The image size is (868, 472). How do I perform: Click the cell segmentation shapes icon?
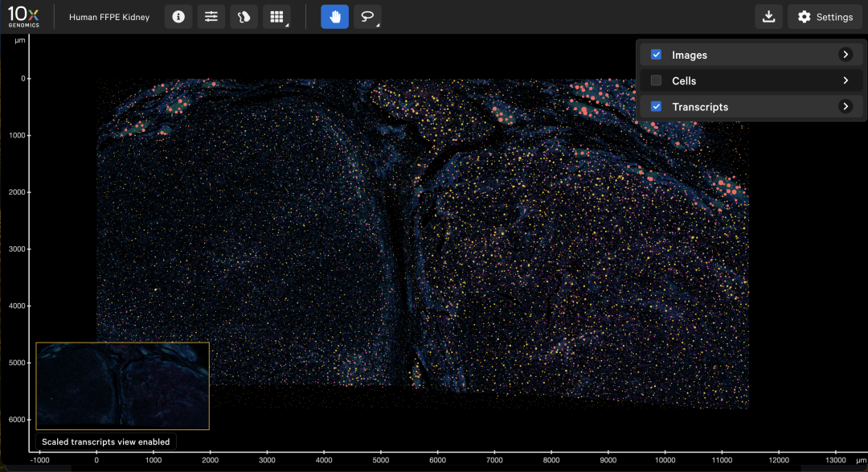pos(244,17)
